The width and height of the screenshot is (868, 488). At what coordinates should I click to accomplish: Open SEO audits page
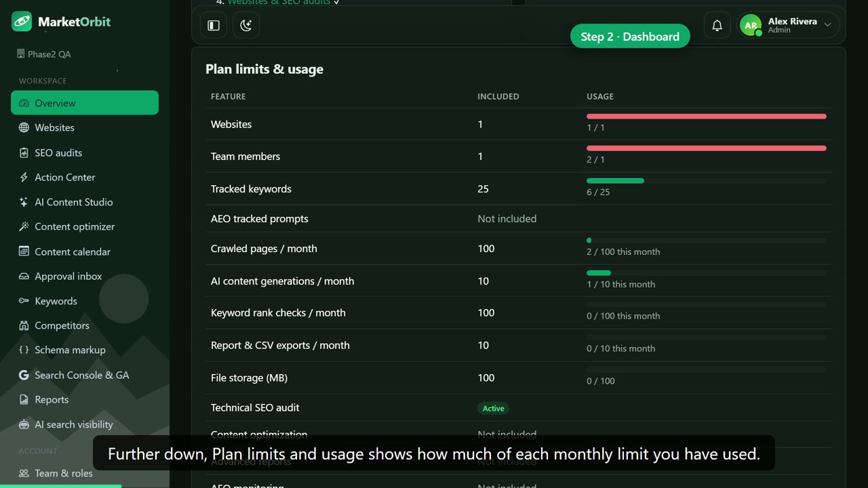tap(85, 152)
